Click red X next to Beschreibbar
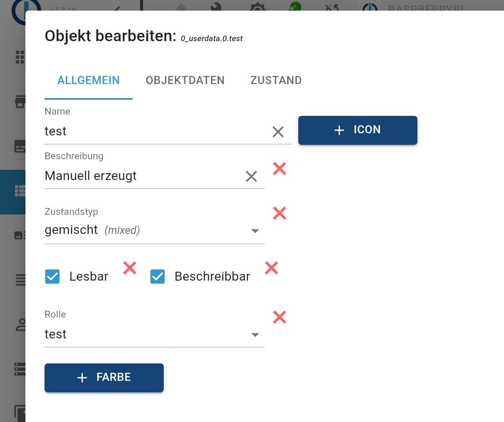Image resolution: width=504 pixels, height=422 pixels. tap(271, 268)
